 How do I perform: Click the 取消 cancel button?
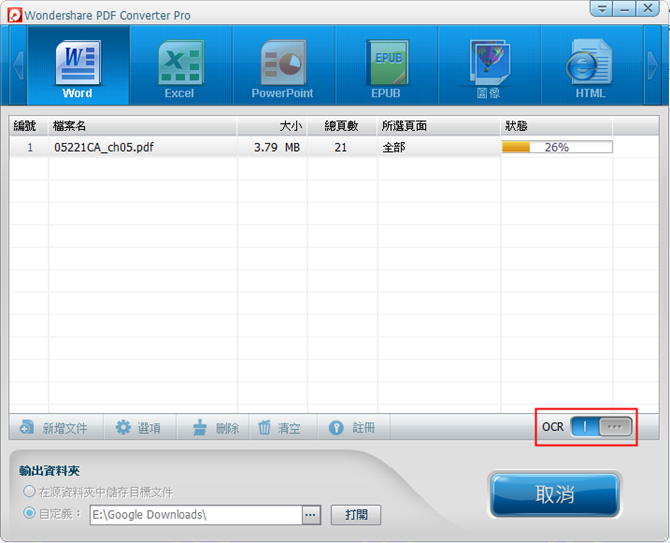point(554,495)
